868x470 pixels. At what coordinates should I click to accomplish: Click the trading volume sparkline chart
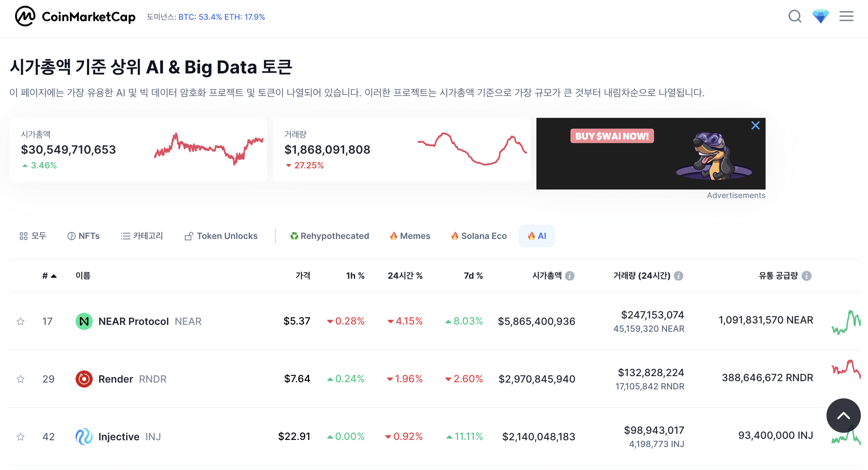pyautogui.click(x=472, y=149)
